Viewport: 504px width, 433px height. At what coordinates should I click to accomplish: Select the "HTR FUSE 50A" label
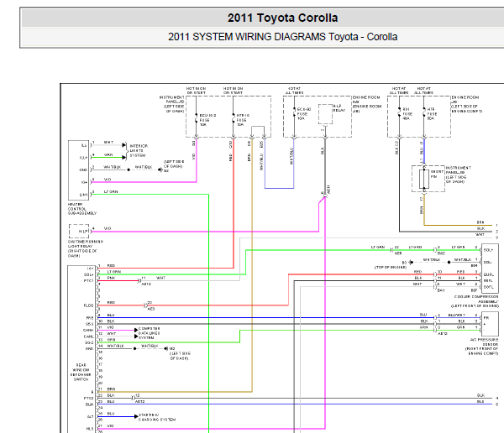[x=432, y=114]
